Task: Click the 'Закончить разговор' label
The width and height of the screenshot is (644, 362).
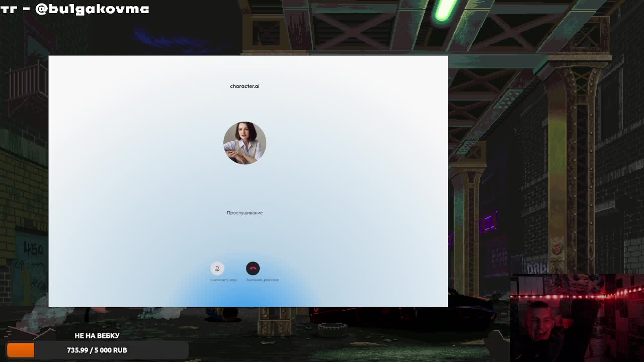Action: pos(262,280)
